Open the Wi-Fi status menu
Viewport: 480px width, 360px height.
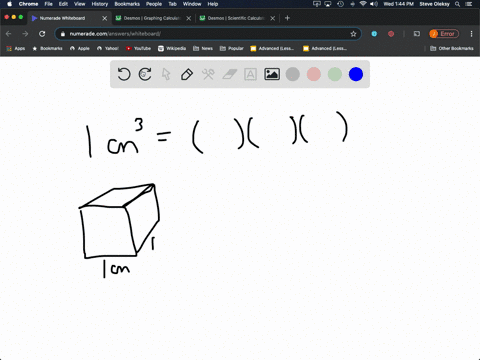363,4
